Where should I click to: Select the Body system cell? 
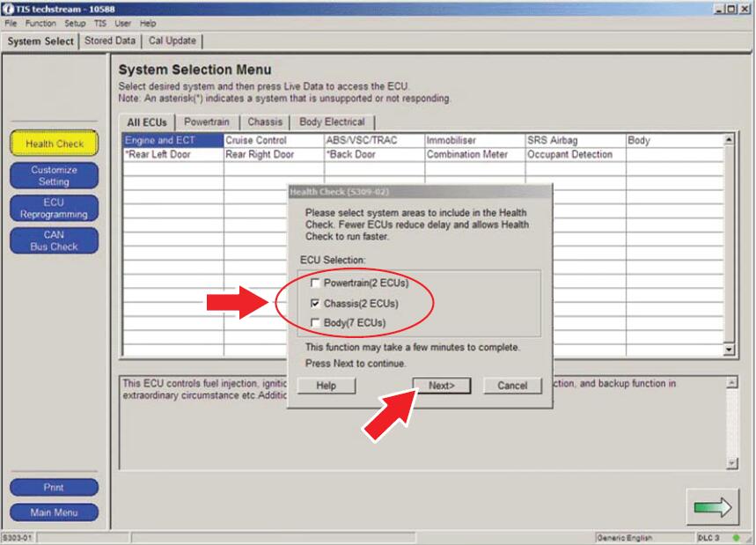pos(674,140)
